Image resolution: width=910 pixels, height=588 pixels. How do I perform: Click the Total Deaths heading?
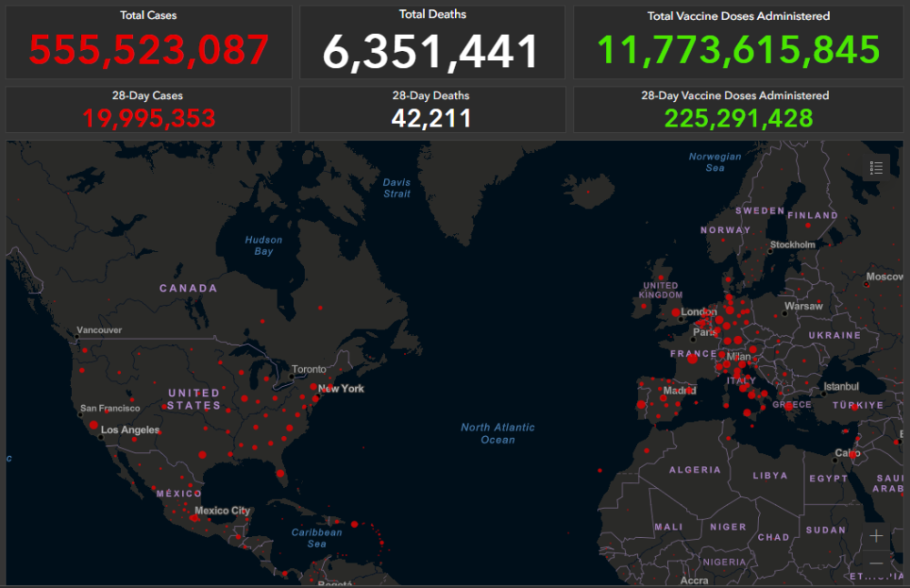coord(432,14)
